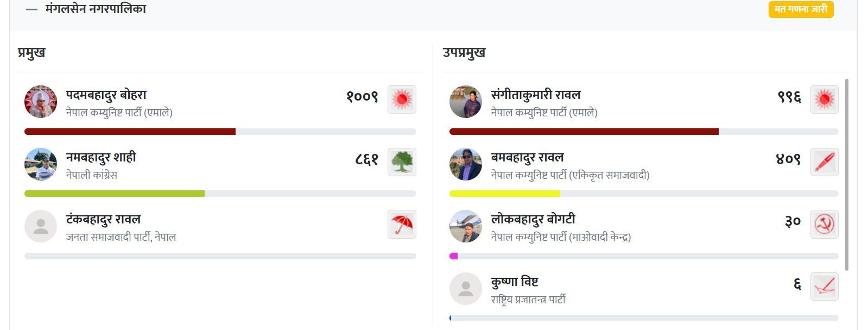Click the plough party symbol beside कुष्णा विष्ट
Screen dimensions: 868x330
click(x=824, y=287)
